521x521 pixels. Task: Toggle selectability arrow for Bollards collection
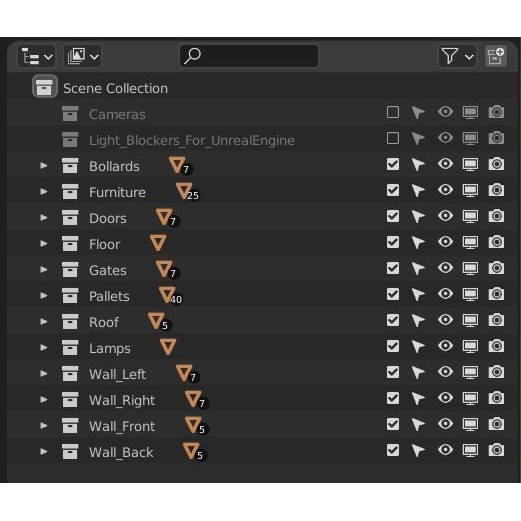pos(418,164)
